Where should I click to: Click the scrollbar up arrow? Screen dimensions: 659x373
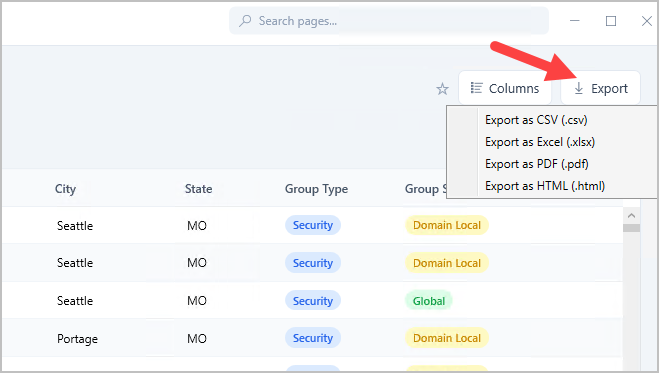631,215
